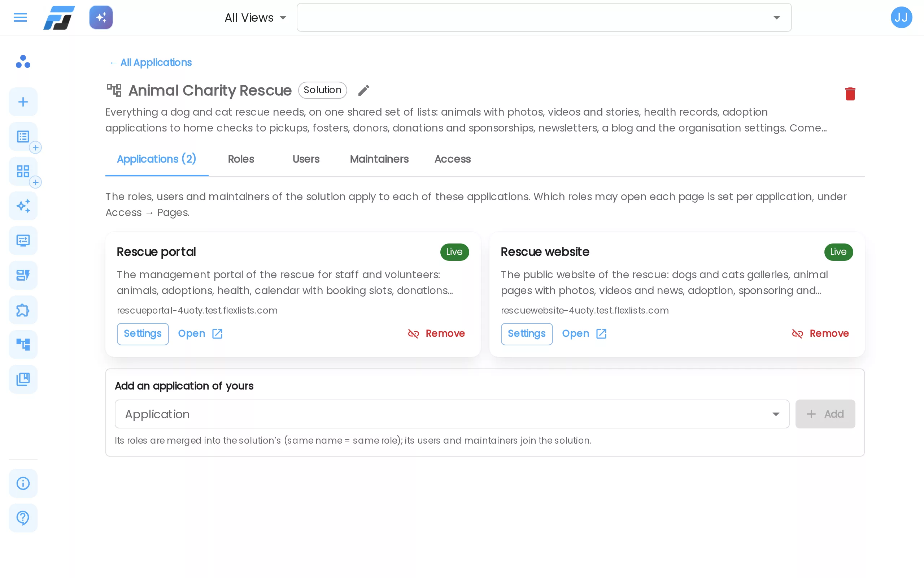This screenshot has width=924, height=578.
Task: Remove Rescue portal from the solution
Action: [x=436, y=334]
